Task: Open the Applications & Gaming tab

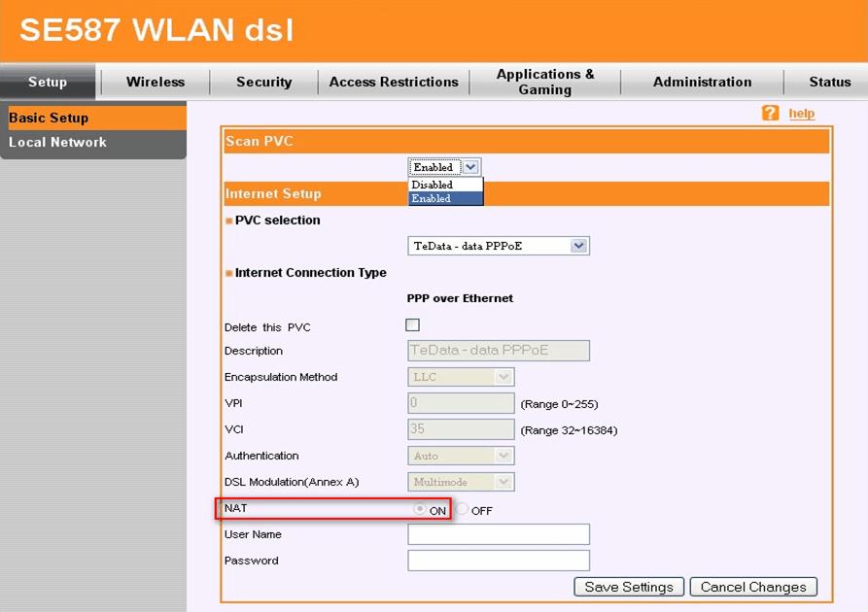Action: (x=545, y=82)
